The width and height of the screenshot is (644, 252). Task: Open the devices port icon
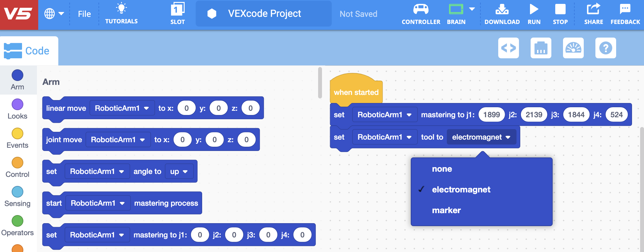(x=541, y=48)
